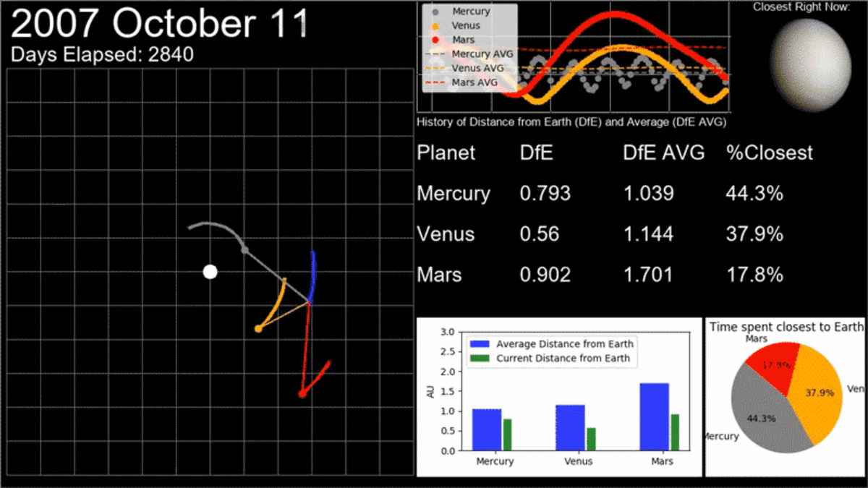Click the red Mars dot in orbit plot
The width and height of the screenshot is (868, 488).
tap(302, 393)
